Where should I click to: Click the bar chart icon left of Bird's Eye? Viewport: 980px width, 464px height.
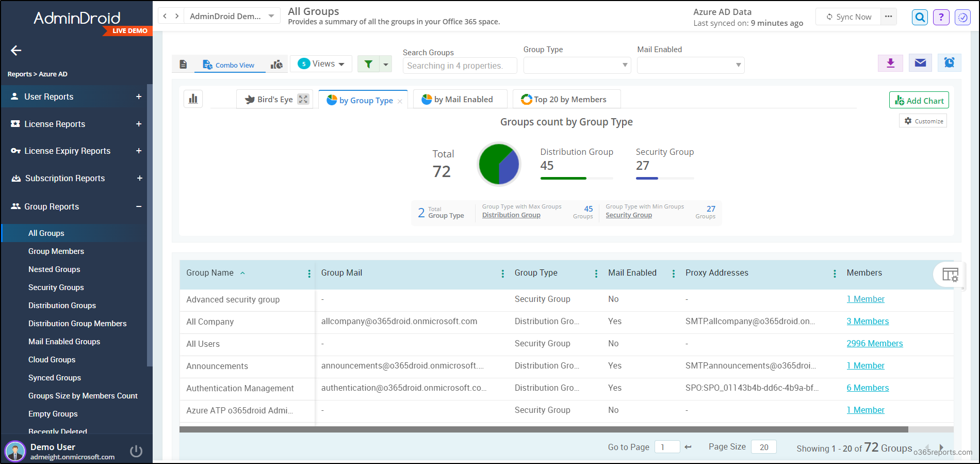point(193,99)
